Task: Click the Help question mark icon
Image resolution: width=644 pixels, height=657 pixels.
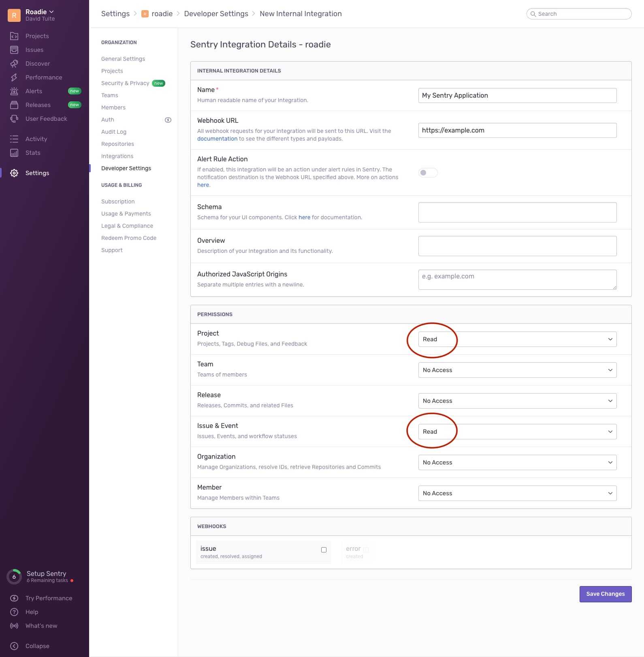Action: click(14, 612)
